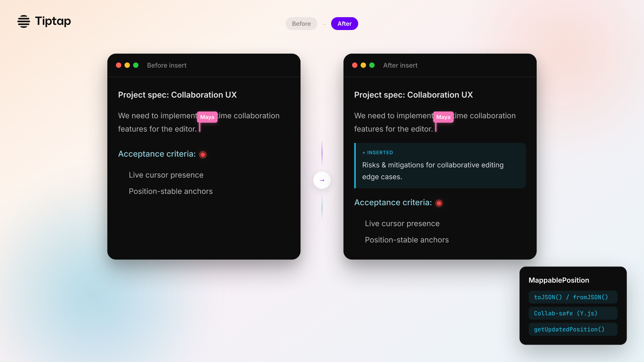Select the After toggle pill

(x=345, y=24)
